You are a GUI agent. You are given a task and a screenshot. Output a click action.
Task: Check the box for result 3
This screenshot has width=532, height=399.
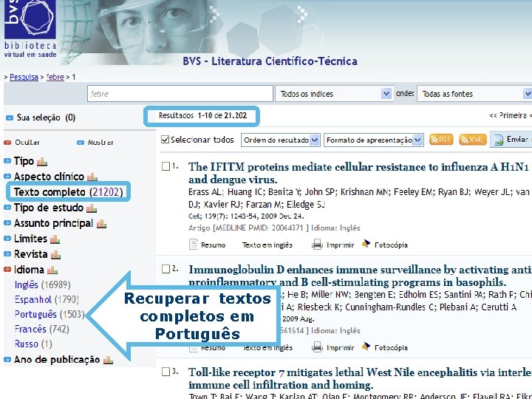[x=166, y=372]
